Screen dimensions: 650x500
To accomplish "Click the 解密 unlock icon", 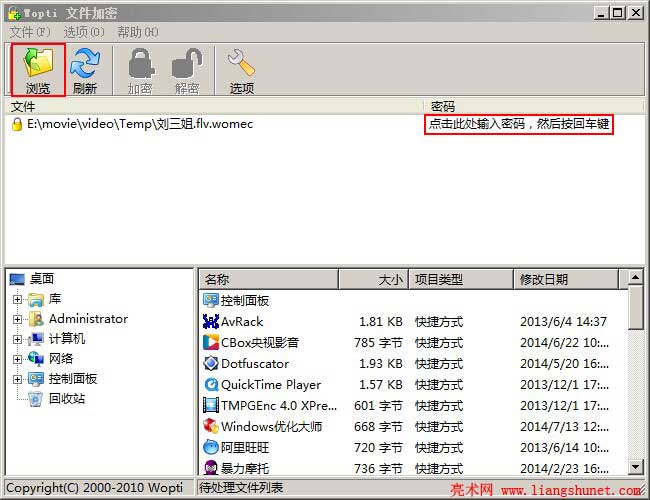I will tap(187, 63).
